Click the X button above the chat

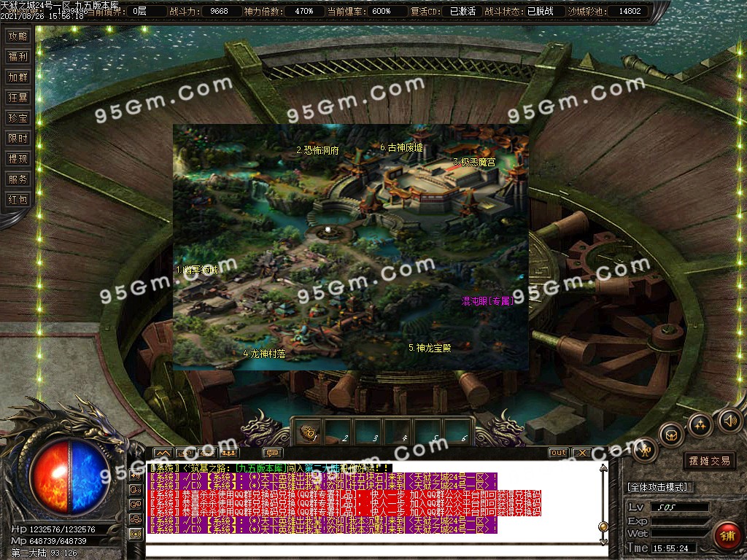click(581, 453)
